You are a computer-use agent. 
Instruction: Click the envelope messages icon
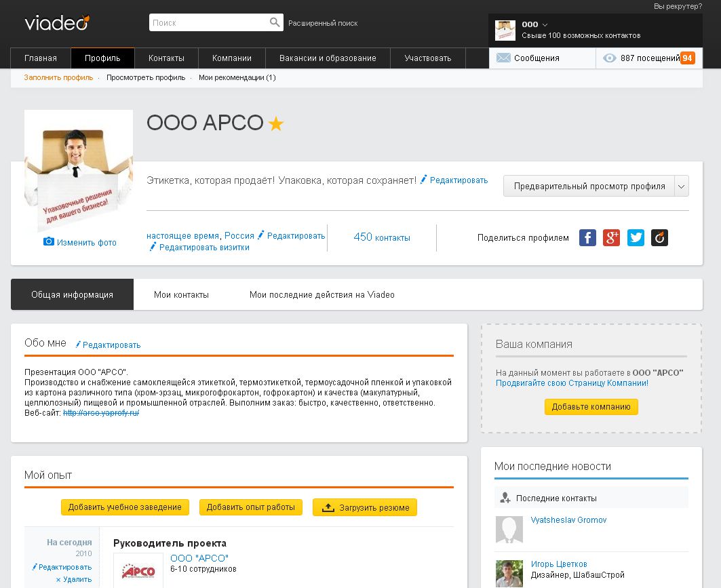click(503, 58)
